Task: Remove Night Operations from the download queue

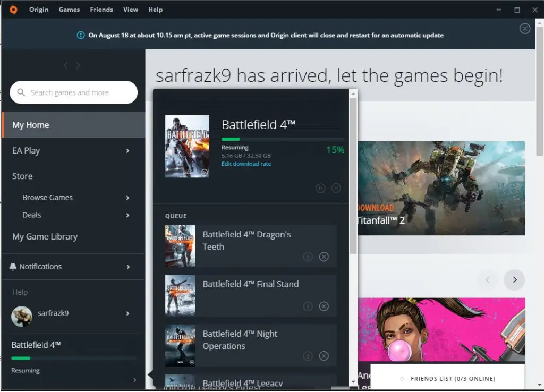Action: (x=324, y=356)
